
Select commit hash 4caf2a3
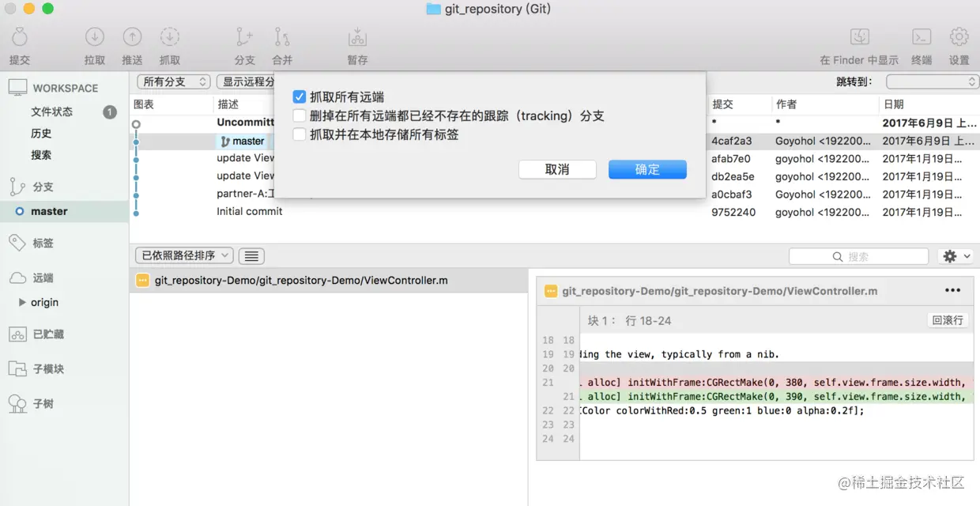[x=731, y=141]
